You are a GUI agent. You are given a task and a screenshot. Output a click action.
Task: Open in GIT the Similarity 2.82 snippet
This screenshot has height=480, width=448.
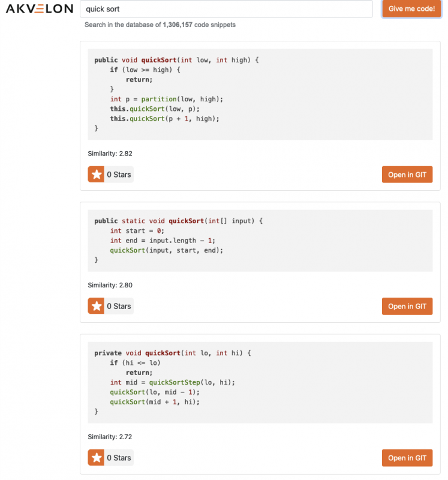point(407,175)
